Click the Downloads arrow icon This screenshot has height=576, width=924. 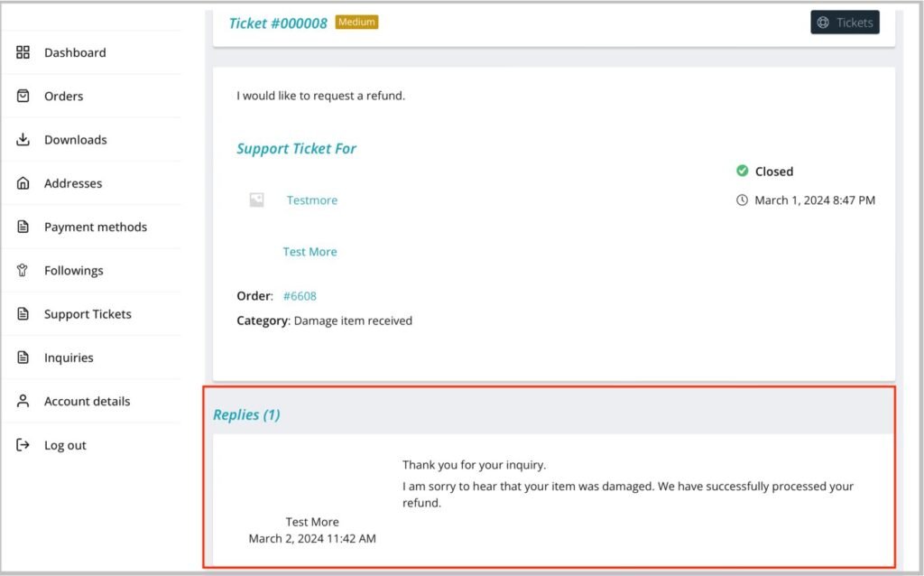[23, 140]
